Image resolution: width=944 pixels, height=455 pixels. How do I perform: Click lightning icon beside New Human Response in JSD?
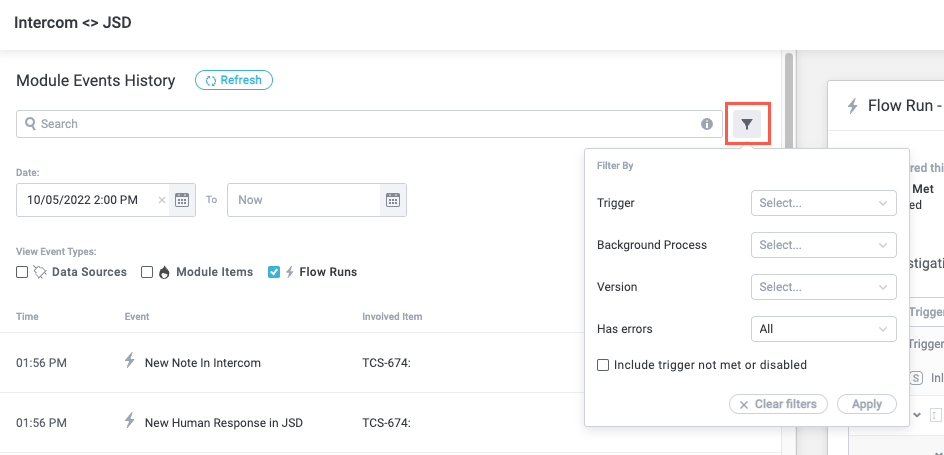tap(128, 421)
